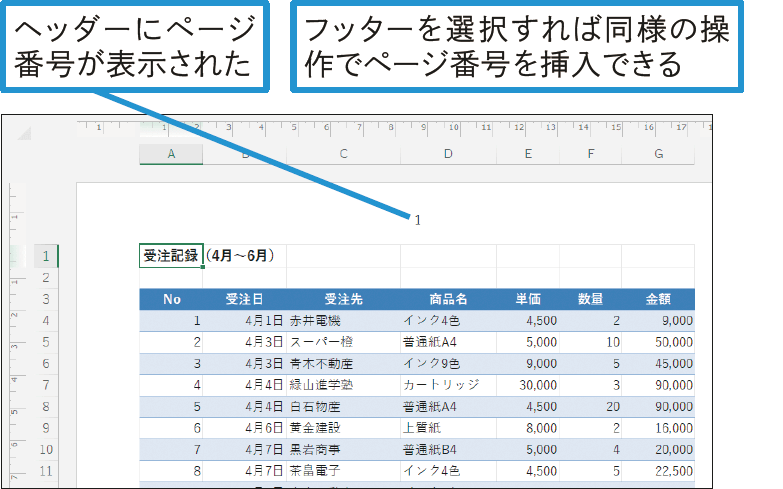
Task: Select column C header
Action: pos(344,154)
